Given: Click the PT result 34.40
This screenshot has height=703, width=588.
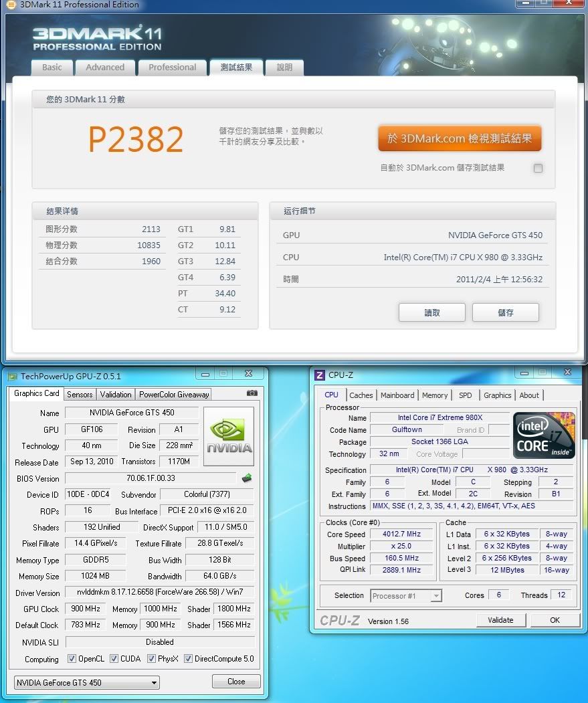Looking at the screenshot, I should 225,294.
